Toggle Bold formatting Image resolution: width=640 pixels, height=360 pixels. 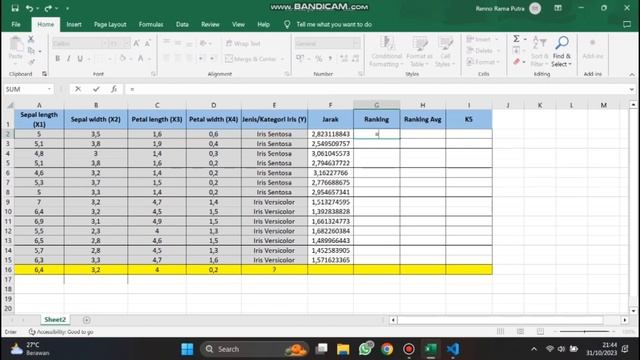tap(58, 59)
